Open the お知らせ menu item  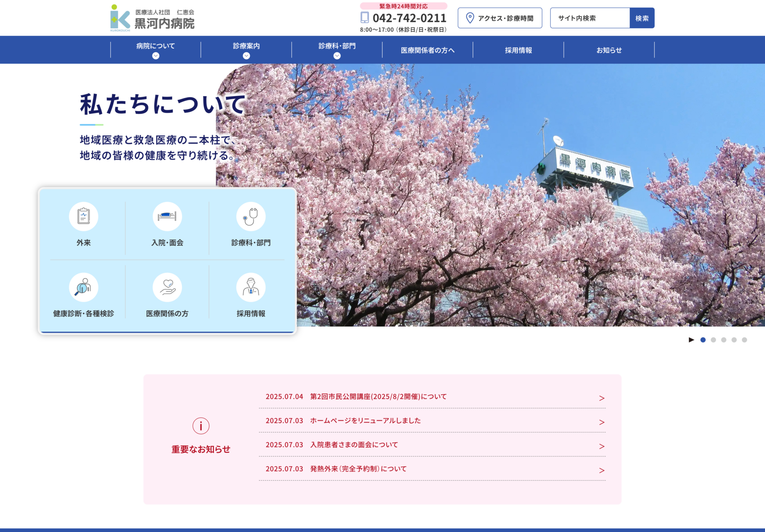(609, 50)
